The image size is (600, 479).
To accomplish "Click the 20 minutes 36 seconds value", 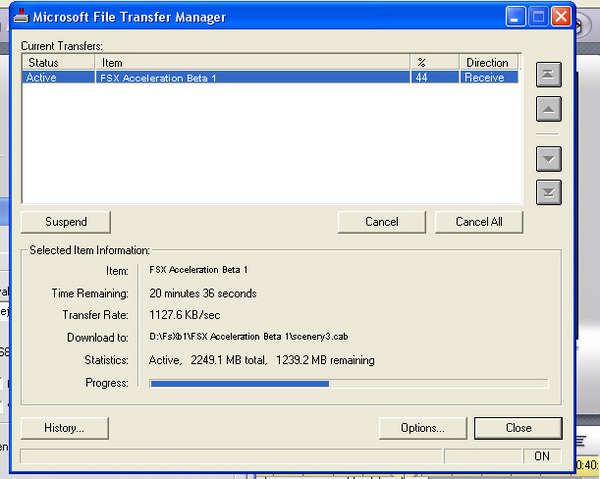I will tap(203, 293).
